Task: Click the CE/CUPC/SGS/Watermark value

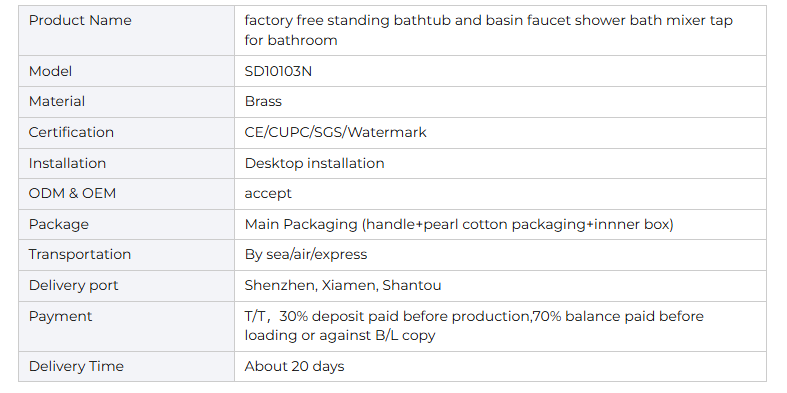Action: [335, 133]
